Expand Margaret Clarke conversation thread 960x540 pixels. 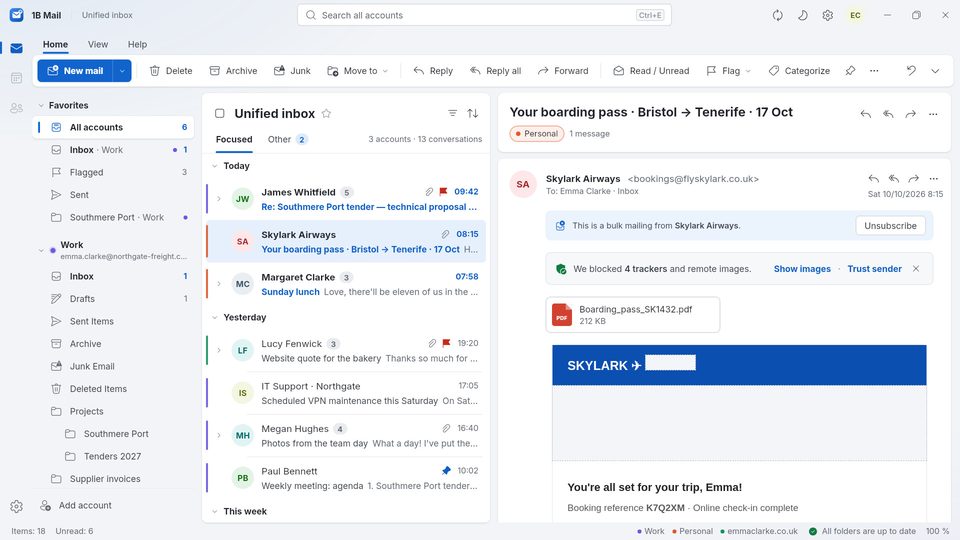(219, 283)
